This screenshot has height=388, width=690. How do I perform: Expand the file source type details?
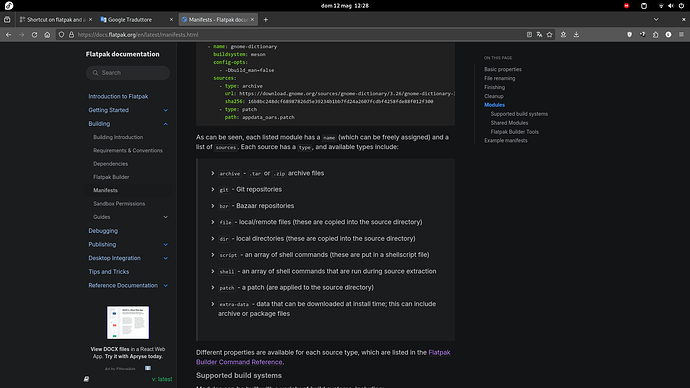tap(213, 222)
